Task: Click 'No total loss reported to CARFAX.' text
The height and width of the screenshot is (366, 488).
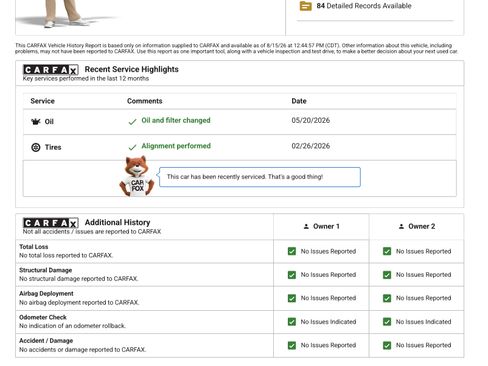Action: tap(66, 255)
